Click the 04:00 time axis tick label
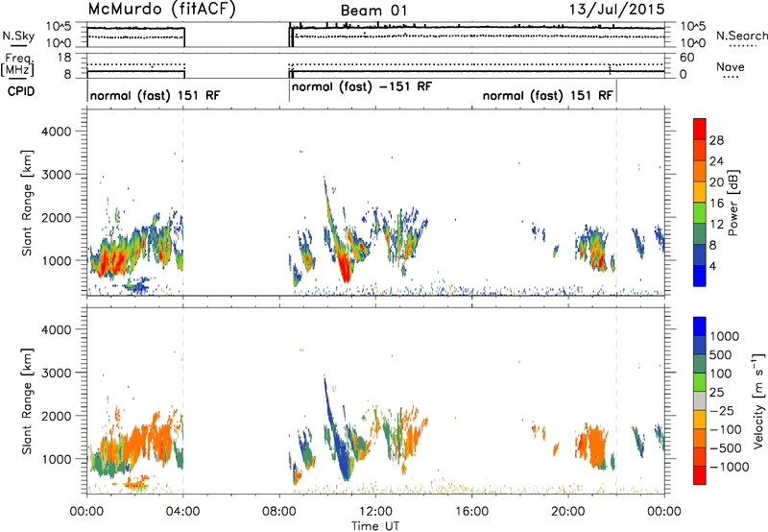The width and height of the screenshot is (768, 532). pyautogui.click(x=183, y=512)
